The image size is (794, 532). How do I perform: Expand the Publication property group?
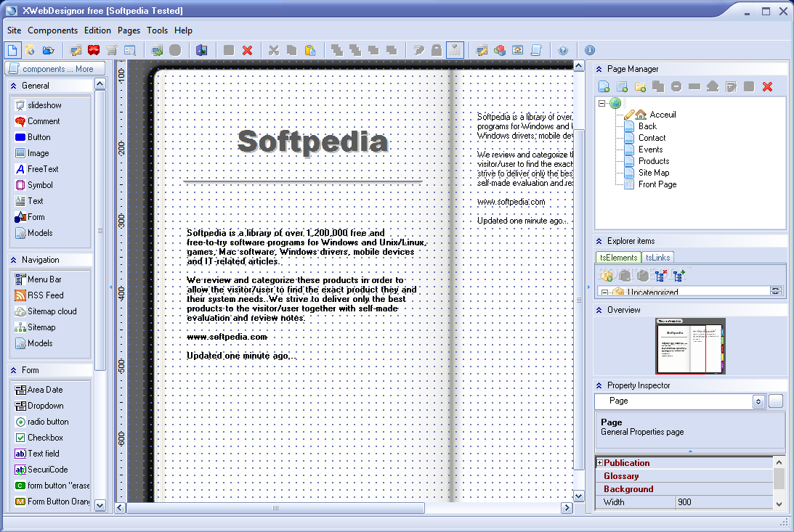pyautogui.click(x=599, y=463)
